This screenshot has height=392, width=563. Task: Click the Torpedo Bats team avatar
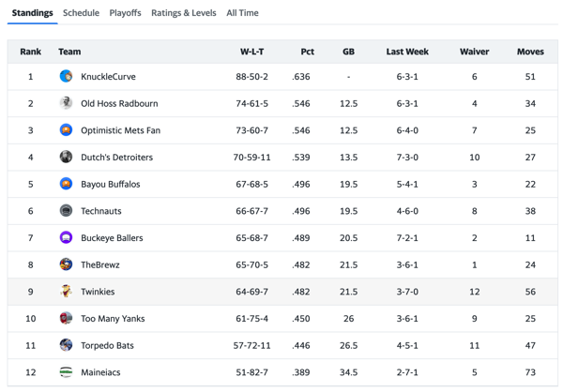point(66,345)
